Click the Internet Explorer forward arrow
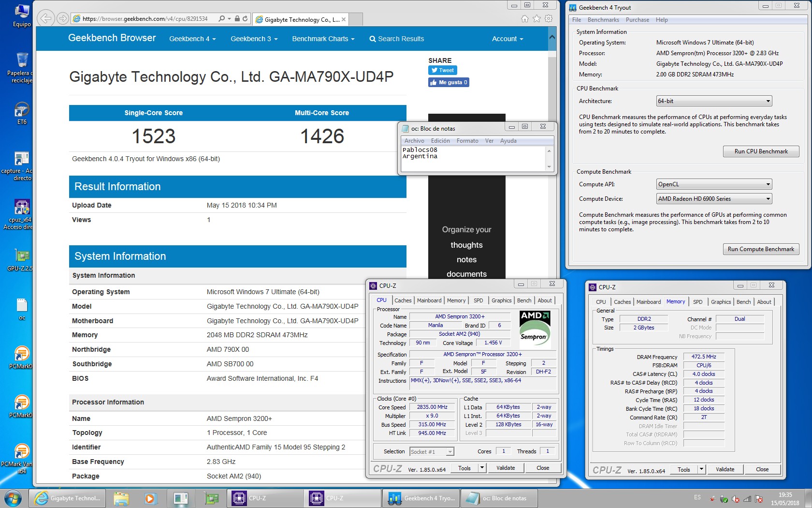This screenshot has height=508, width=812. (x=62, y=18)
